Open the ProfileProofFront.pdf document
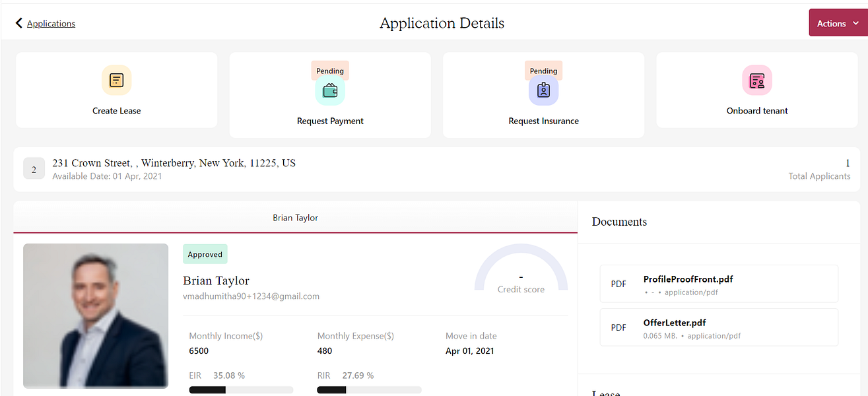 (x=688, y=279)
